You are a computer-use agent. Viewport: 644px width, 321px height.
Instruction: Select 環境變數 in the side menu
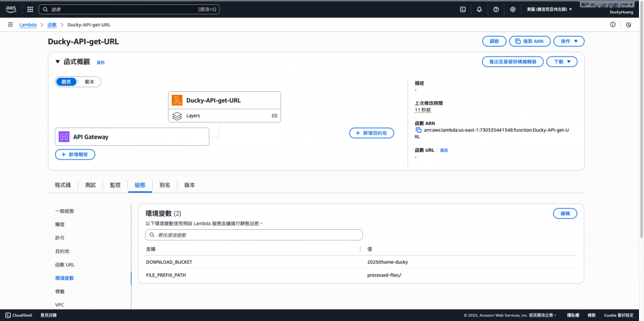coord(65,278)
